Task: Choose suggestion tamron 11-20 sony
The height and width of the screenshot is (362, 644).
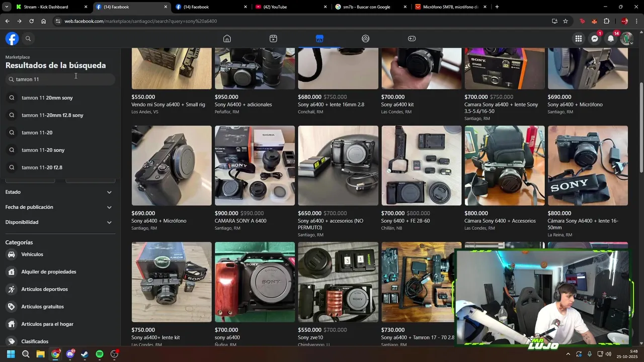Action: tap(59, 150)
